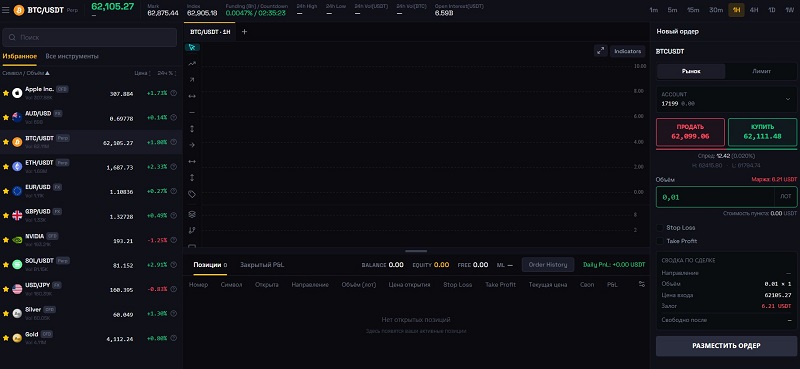Sort watchlist by Цена column
The height and width of the screenshot is (369, 800).
(142, 73)
